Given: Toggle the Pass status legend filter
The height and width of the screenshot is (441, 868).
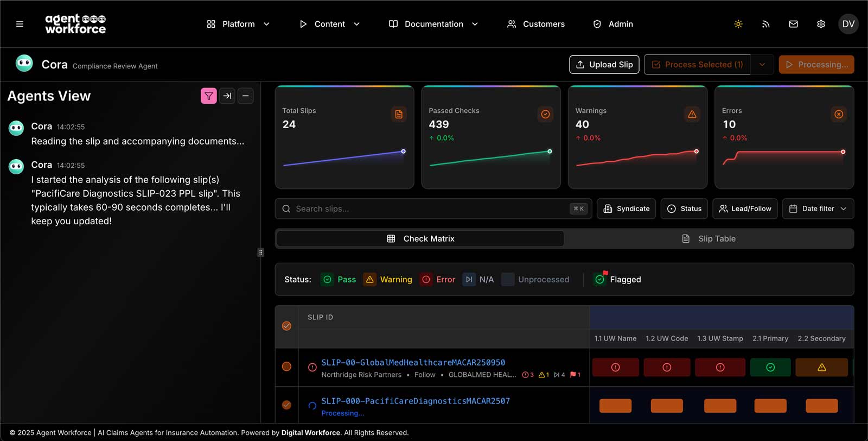Looking at the screenshot, I should coord(339,280).
